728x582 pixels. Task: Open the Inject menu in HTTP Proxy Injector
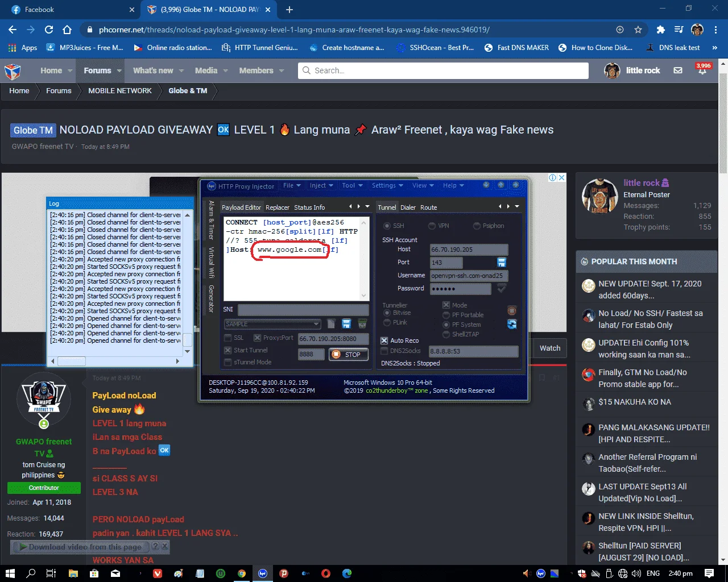[x=321, y=185]
